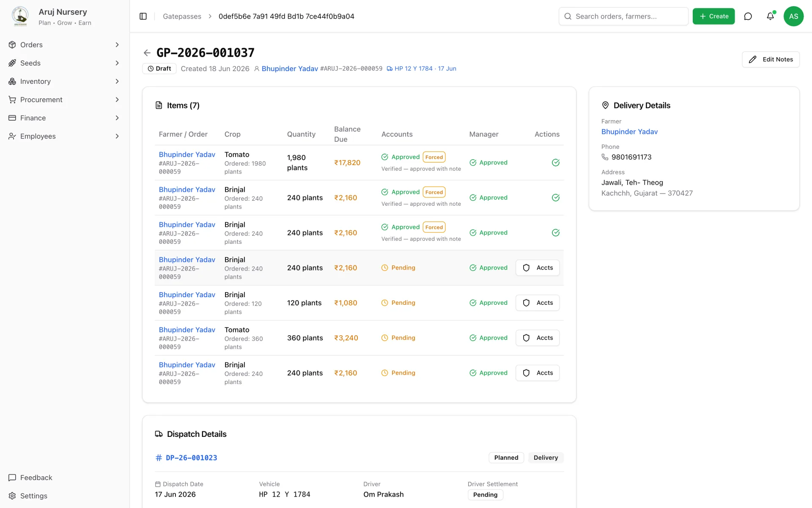812x508 pixels.
Task: Focus the Search orders, farmers field
Action: [623, 16]
